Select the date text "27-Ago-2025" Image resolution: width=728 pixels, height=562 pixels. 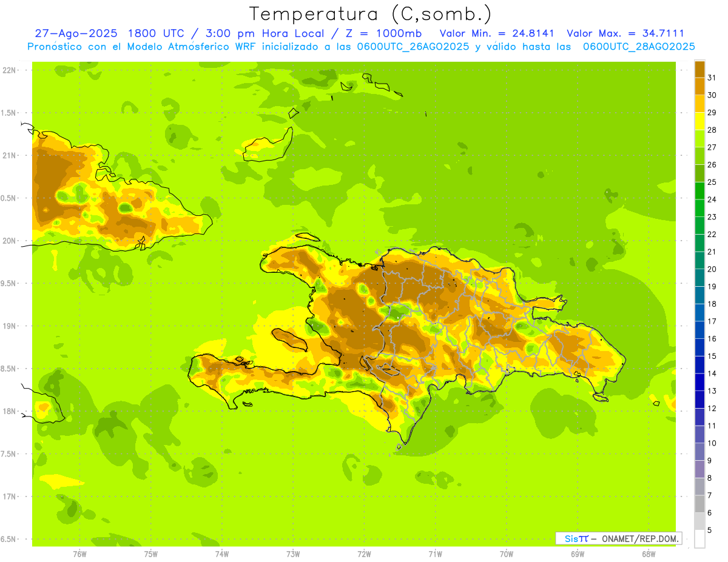[x=77, y=33]
